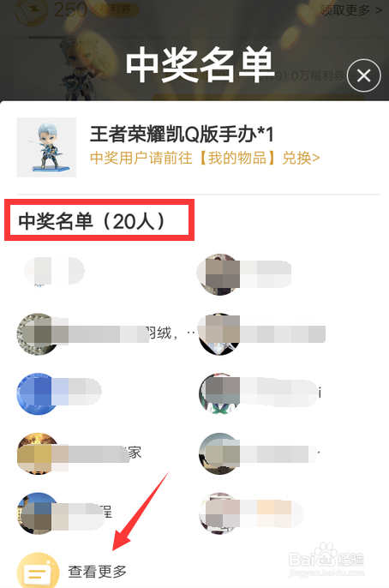This screenshot has width=389, height=588.
Task: Tap the large 中奖名单 banner title
Action: click(200, 65)
